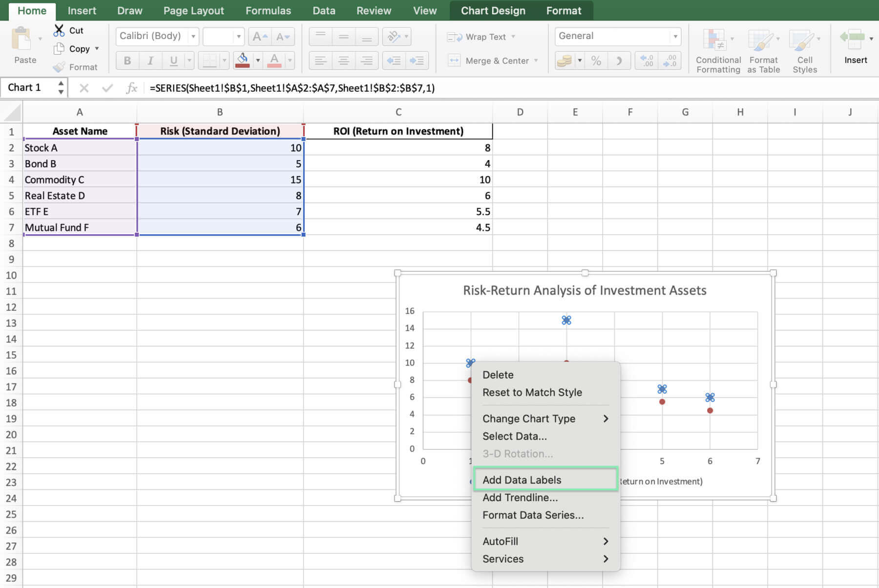Image resolution: width=879 pixels, height=588 pixels.
Task: Open the font color dropdown arrow
Action: point(290,61)
